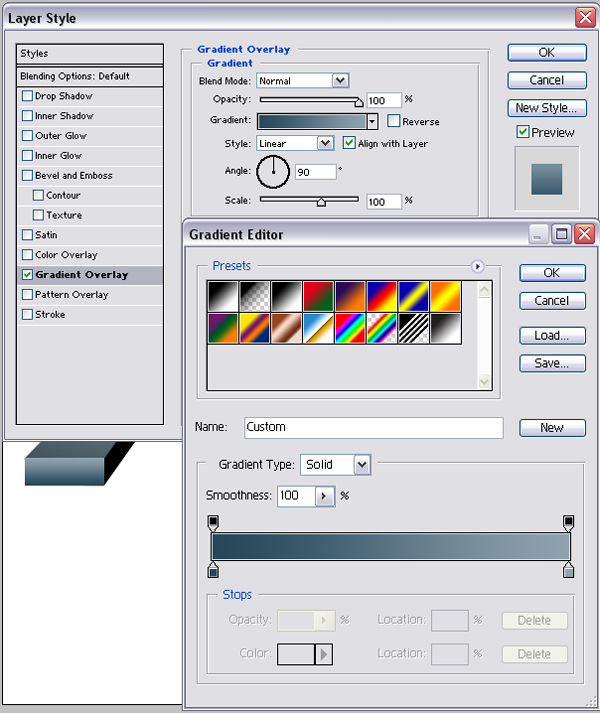The height and width of the screenshot is (713, 600).
Task: Enable the Drop Shadow effect
Action: point(27,96)
